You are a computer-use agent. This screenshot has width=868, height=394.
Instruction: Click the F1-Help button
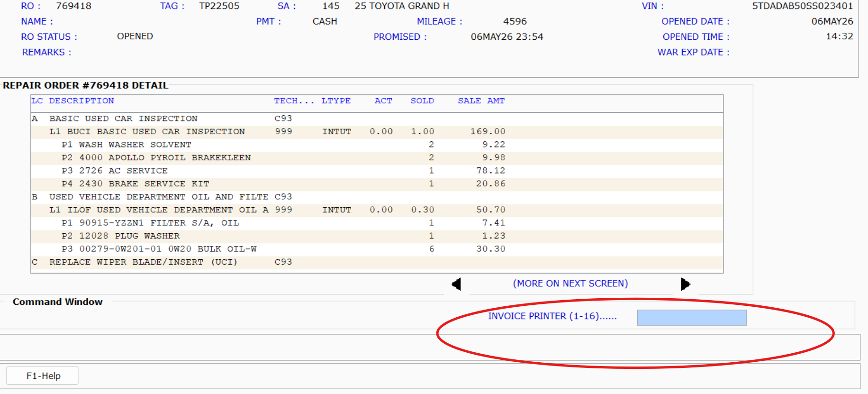point(43,376)
